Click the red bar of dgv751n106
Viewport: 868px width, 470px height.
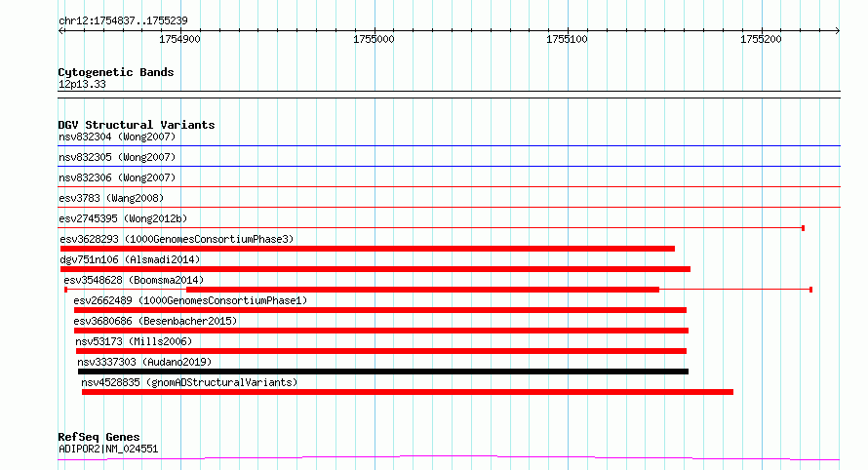[x=375, y=269]
